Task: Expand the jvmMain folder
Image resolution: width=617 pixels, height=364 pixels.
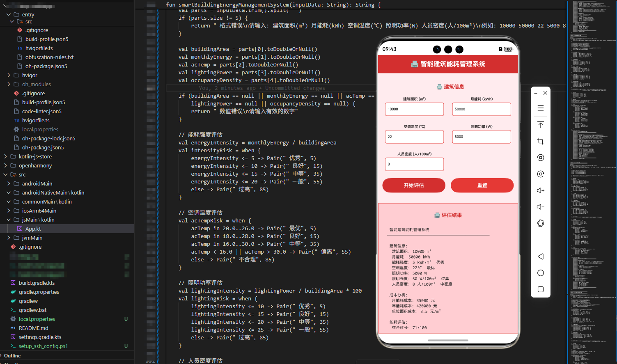Action: coord(9,238)
